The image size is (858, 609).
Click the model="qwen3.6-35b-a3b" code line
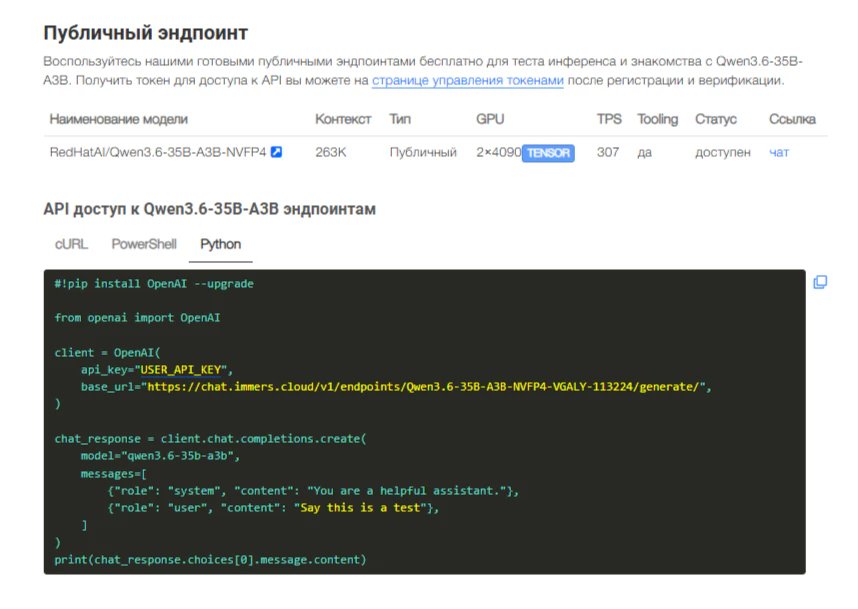coord(160,456)
